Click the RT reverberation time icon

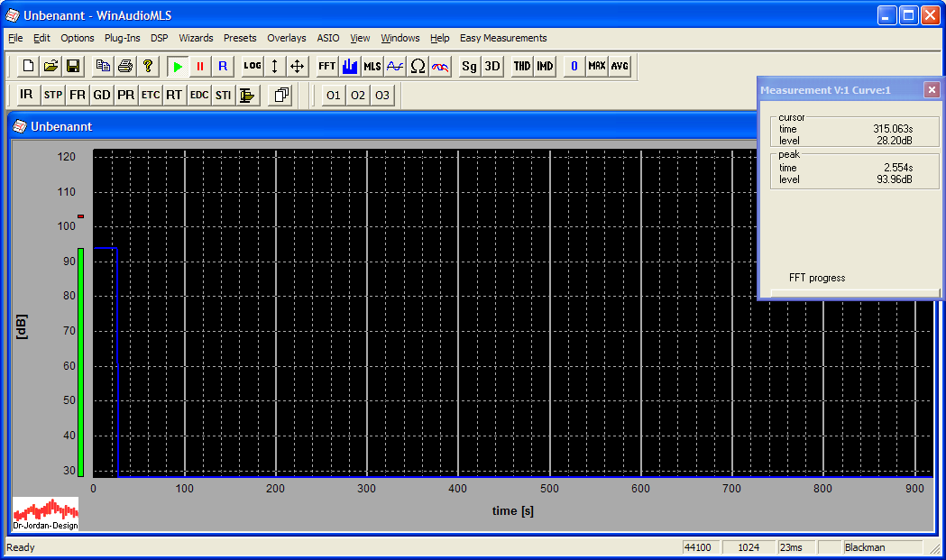174,95
